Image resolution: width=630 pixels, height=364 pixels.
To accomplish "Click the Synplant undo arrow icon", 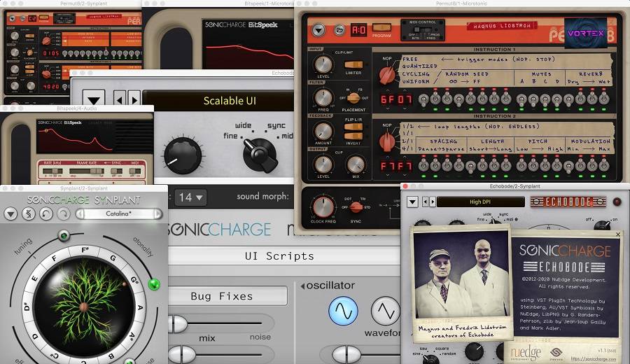I will (45, 213).
